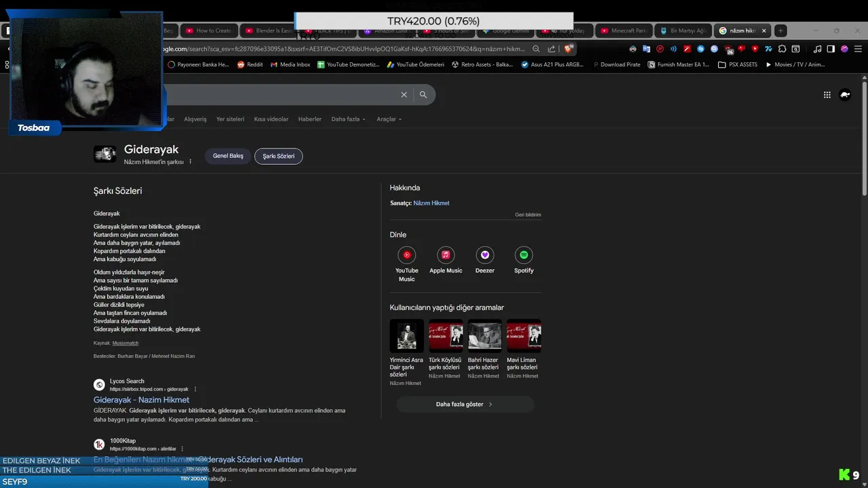The width and height of the screenshot is (868, 488).
Task: Close the nâzım hikmet search tab
Action: pyautogui.click(x=764, y=30)
